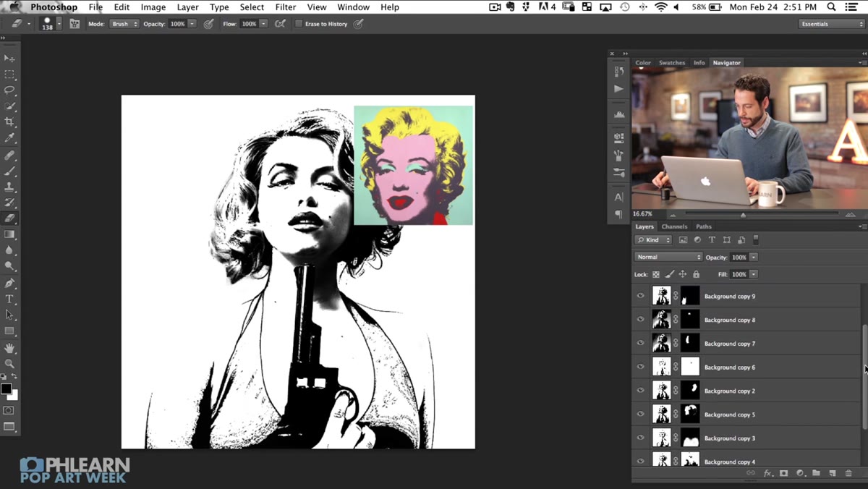Open the Layer menu
Screen dimensions: 868x489
coord(187,7)
